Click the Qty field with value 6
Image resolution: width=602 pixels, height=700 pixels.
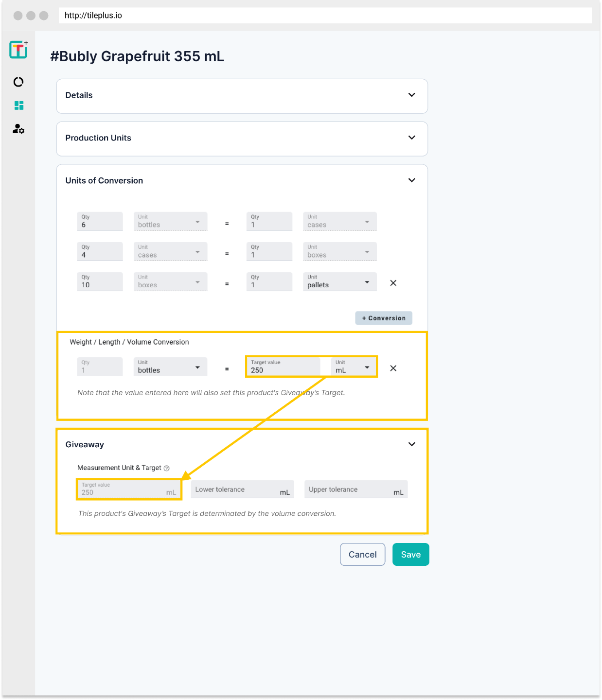click(x=100, y=221)
